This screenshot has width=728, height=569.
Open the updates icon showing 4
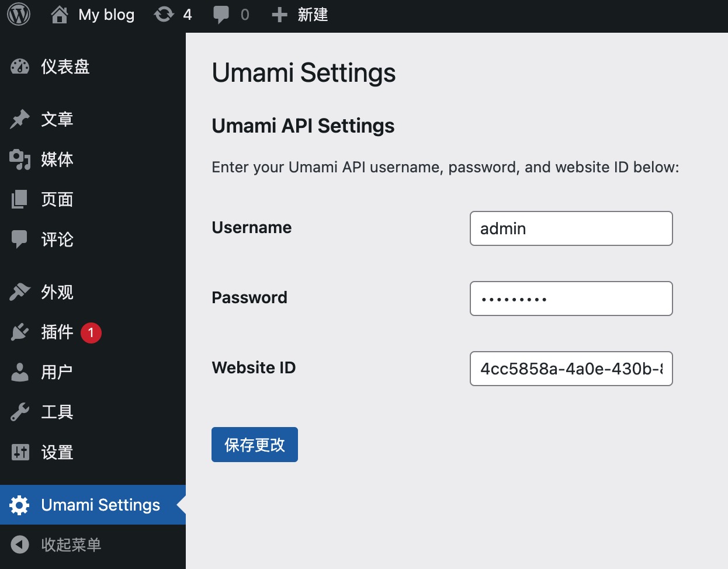(x=164, y=15)
